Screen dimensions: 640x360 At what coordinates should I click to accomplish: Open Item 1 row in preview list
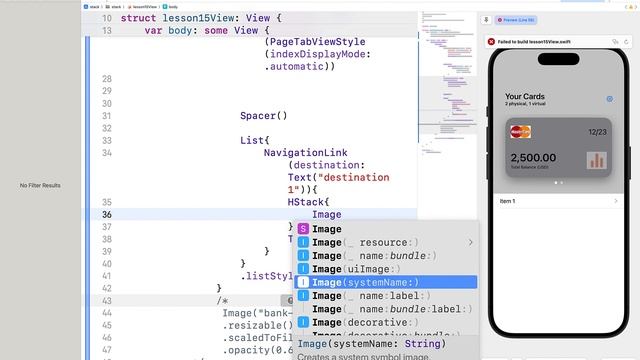(558, 201)
